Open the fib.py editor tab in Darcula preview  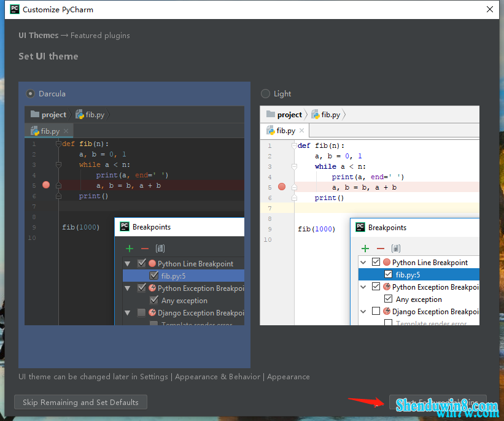click(x=49, y=131)
